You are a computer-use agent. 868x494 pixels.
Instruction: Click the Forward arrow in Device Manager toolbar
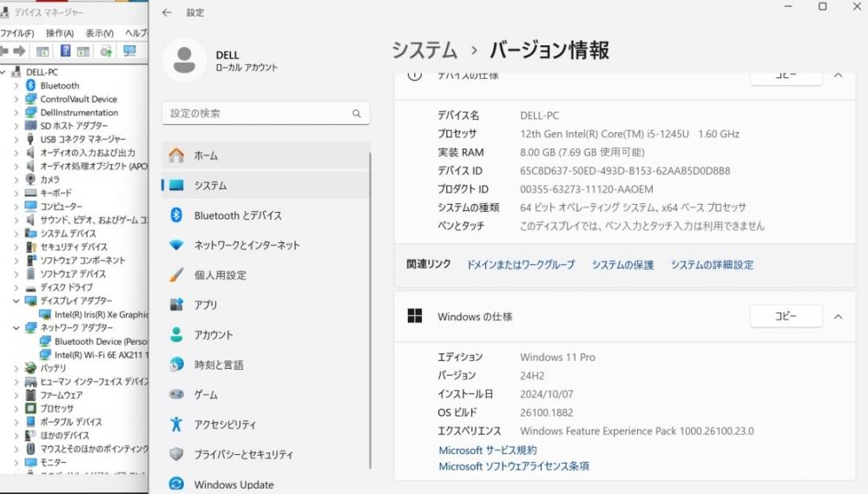tap(19, 51)
